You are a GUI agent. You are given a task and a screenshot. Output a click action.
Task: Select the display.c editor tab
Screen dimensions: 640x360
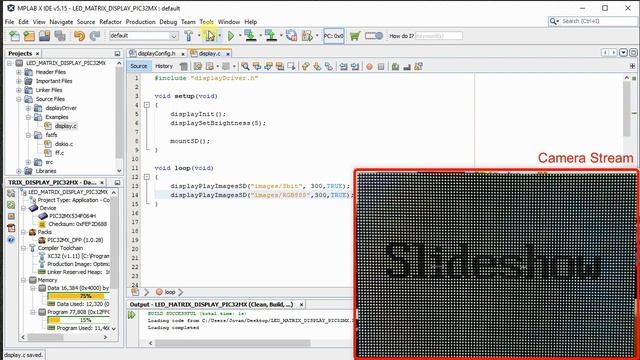coord(209,53)
